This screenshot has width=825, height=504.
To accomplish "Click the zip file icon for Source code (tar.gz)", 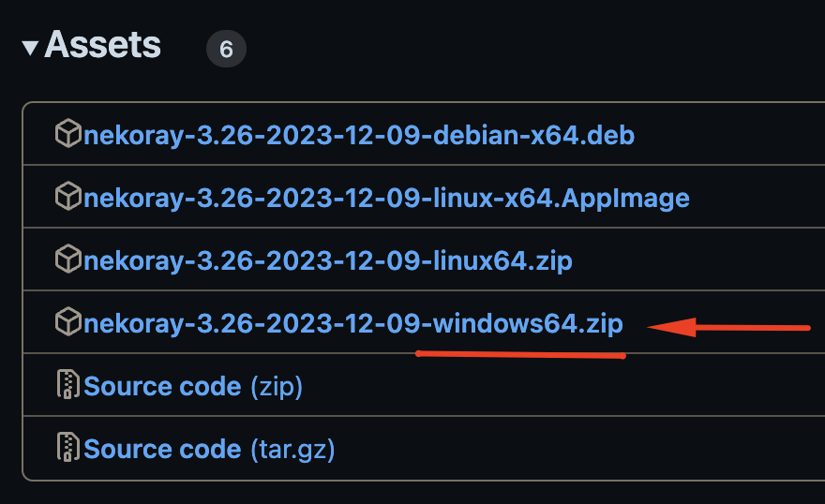I will pyautogui.click(x=68, y=449).
